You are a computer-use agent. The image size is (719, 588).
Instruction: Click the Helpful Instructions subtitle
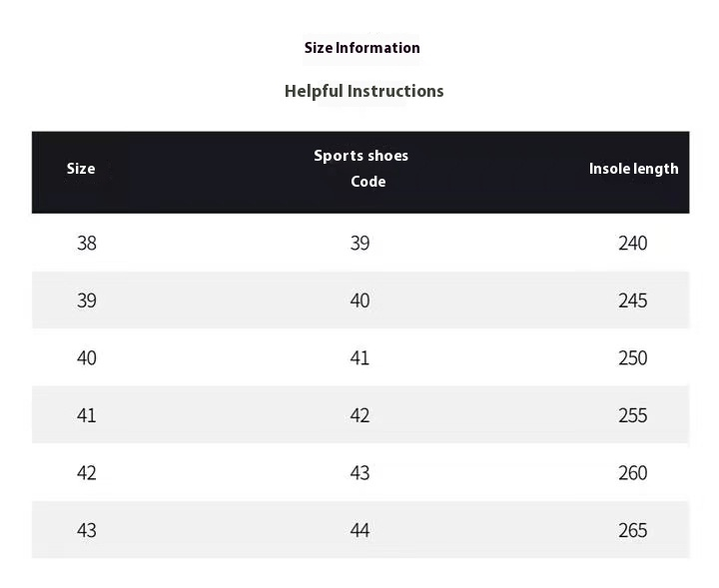(x=364, y=91)
